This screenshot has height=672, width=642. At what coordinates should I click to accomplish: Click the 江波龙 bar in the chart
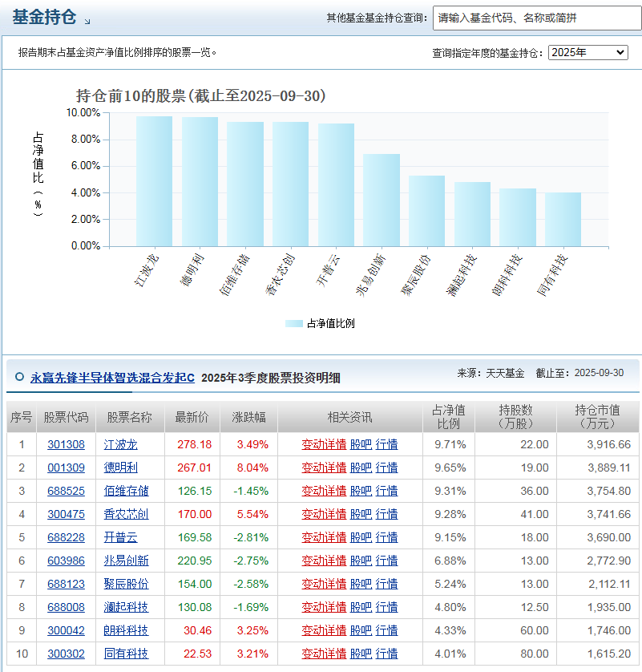154,181
